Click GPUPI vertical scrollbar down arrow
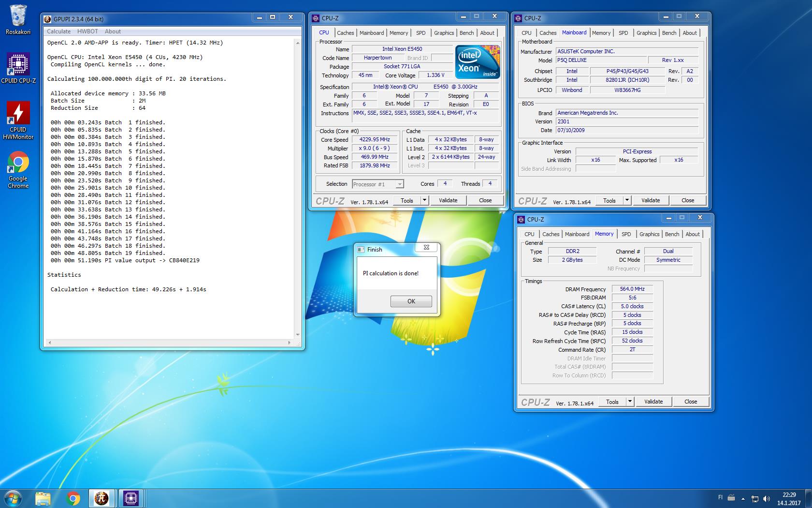Viewport: 812px width, 508px height. pyautogui.click(x=297, y=334)
